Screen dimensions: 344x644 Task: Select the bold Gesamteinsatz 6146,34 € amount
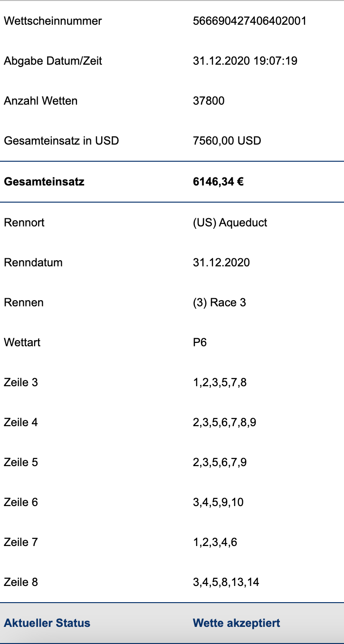(x=218, y=182)
